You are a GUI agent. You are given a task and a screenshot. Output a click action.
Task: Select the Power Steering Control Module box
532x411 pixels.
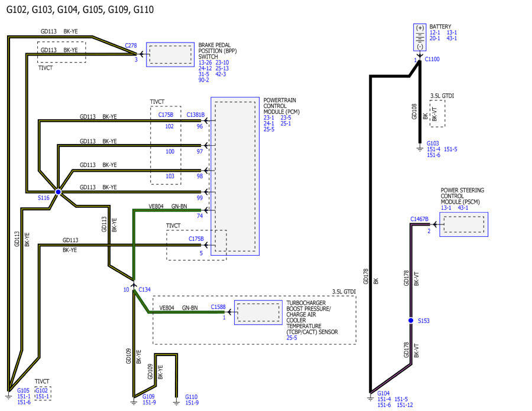[464, 224]
